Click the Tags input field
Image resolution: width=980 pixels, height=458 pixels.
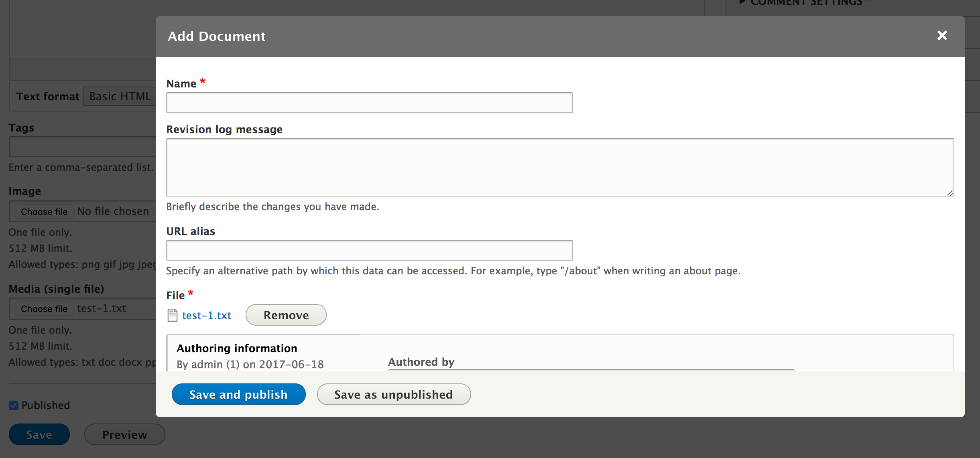click(82, 147)
